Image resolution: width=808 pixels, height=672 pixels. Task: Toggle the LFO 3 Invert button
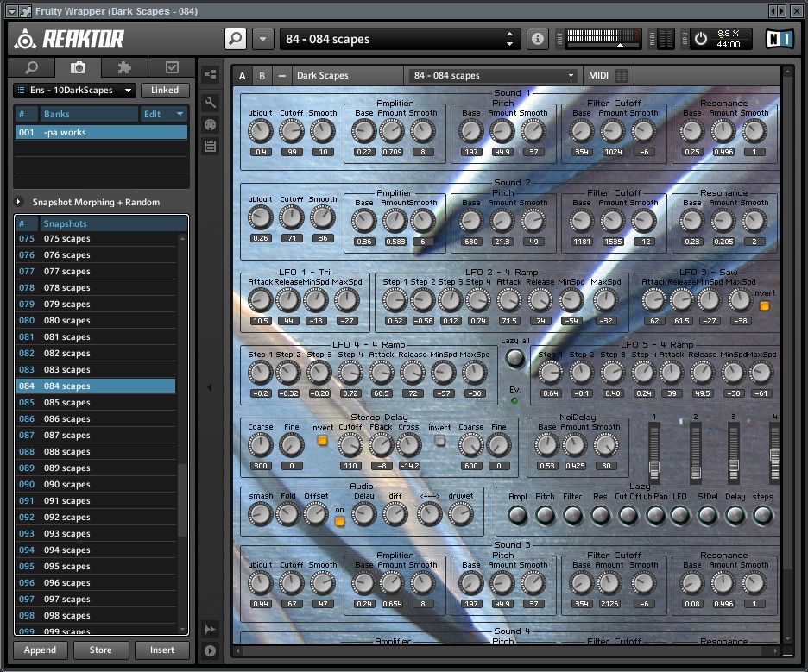(x=764, y=305)
